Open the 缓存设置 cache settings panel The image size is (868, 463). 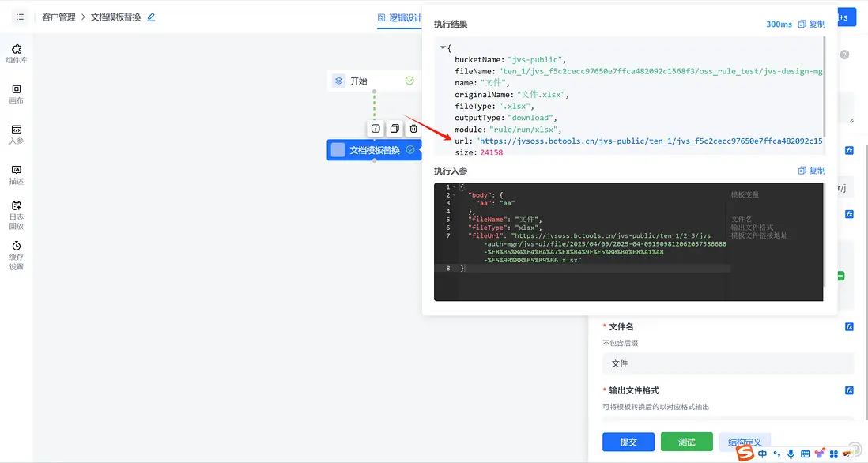(16, 255)
